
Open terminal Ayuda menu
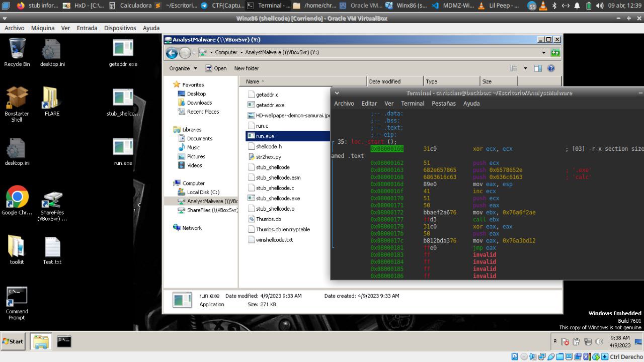pos(471,104)
